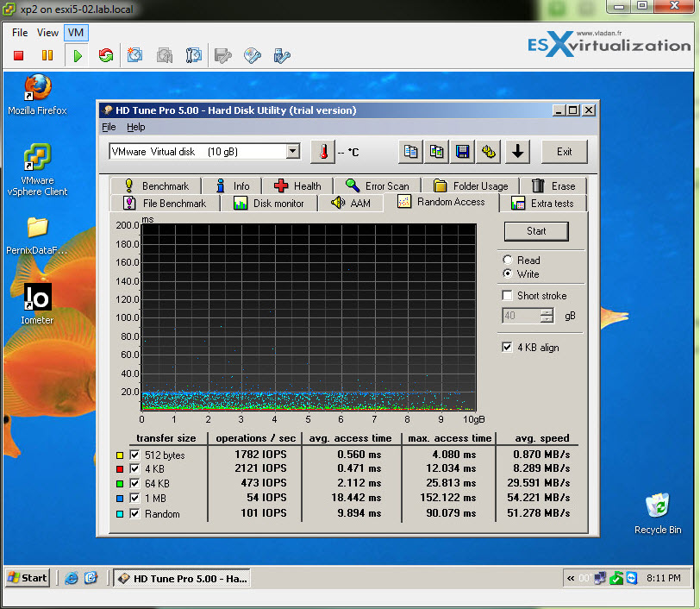Switch to the Folder Usage tab
This screenshot has width=700, height=609.
pyautogui.click(x=471, y=185)
